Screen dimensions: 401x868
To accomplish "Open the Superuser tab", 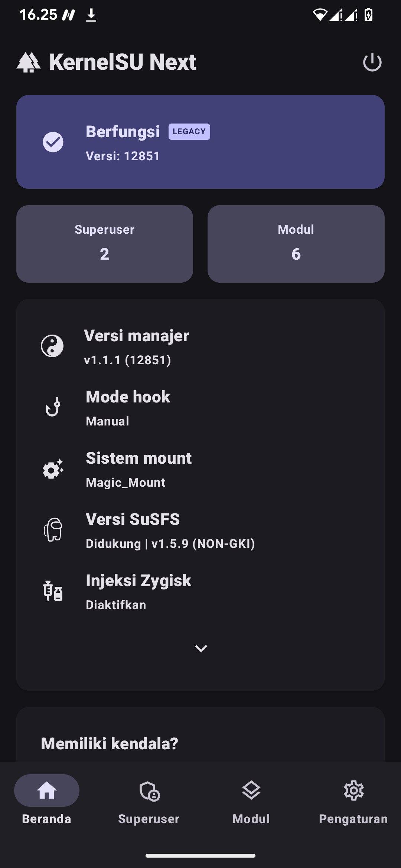I will coord(149,799).
